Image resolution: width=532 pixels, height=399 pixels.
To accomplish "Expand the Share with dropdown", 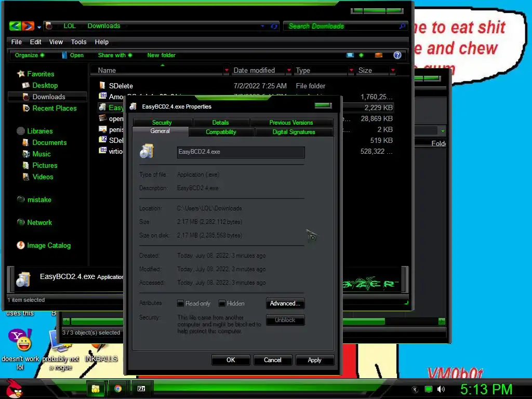I will point(115,55).
